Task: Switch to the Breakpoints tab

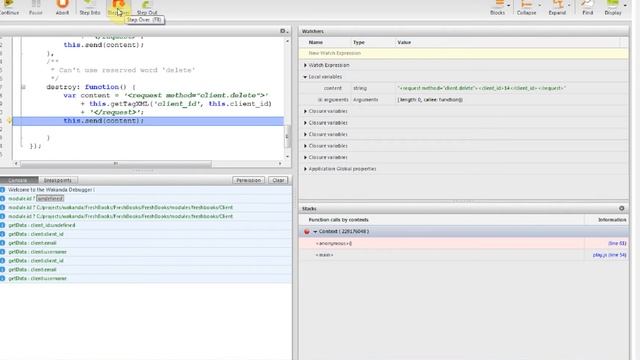Action: [x=58, y=180]
